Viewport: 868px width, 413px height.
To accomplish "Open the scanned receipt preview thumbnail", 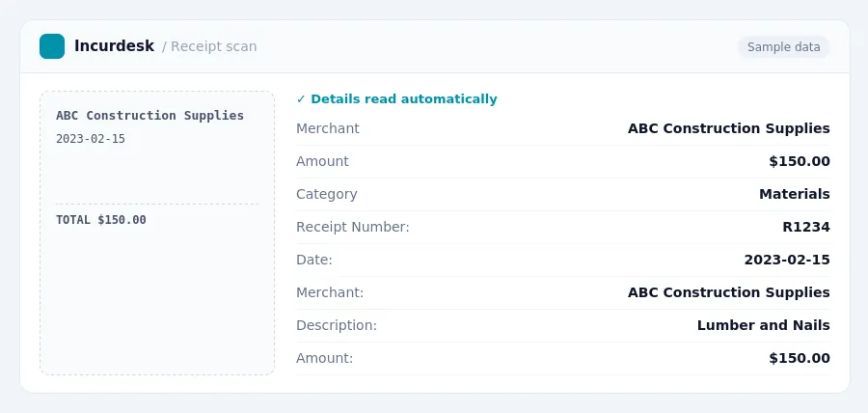I will tap(157, 234).
